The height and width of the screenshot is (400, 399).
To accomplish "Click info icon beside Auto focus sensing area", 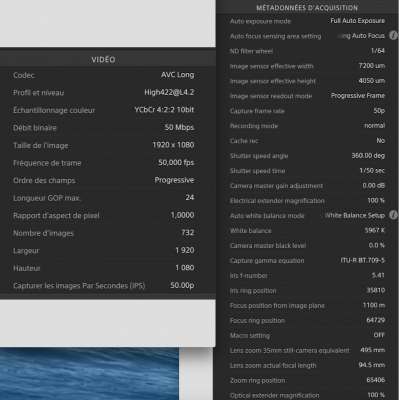I will 393,35.
